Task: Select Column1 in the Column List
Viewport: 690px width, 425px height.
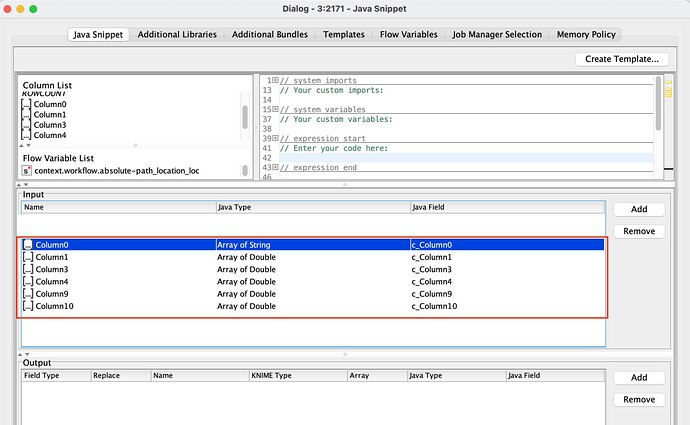Action: pyautogui.click(x=50, y=114)
